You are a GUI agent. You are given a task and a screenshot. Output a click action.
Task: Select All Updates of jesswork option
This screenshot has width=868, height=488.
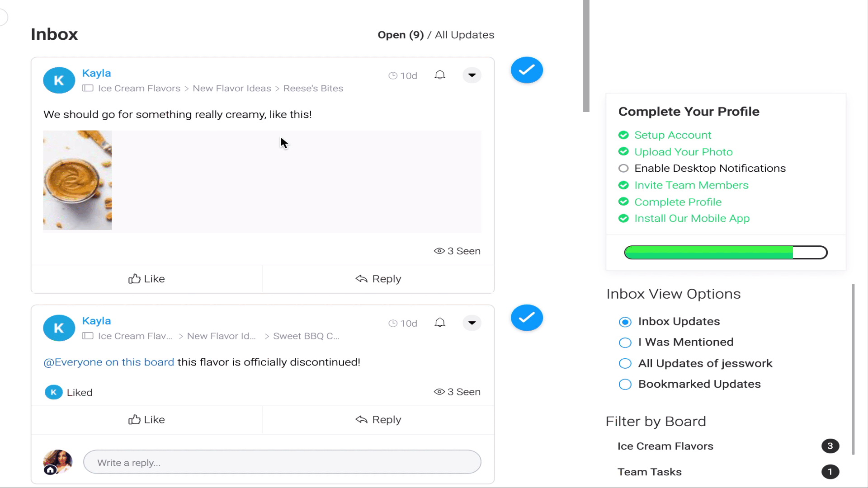point(625,363)
